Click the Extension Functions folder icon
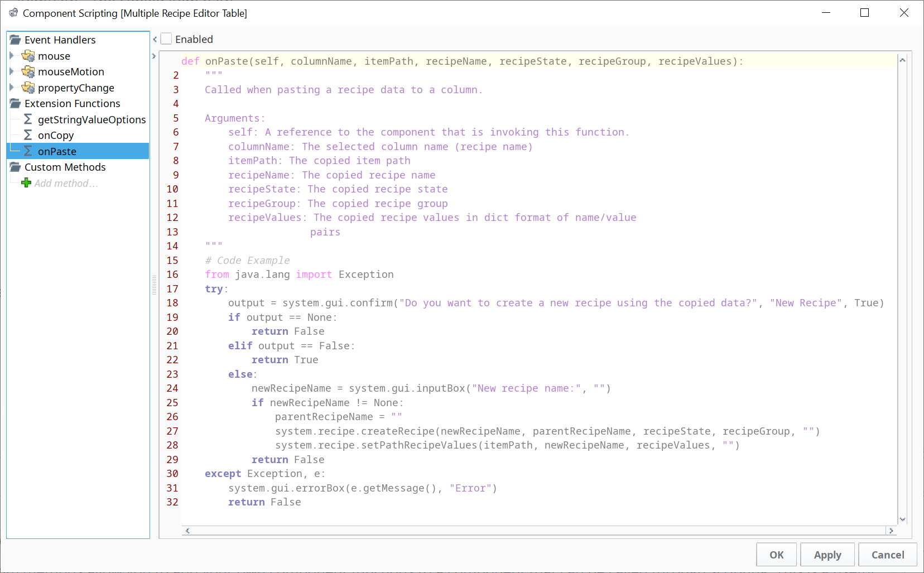The height and width of the screenshot is (573, 924). [15, 103]
